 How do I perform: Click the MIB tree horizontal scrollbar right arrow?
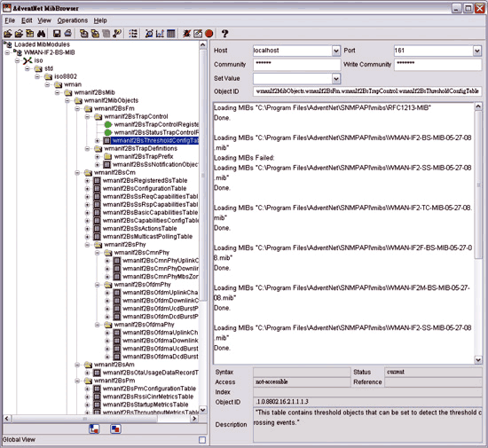point(194,419)
